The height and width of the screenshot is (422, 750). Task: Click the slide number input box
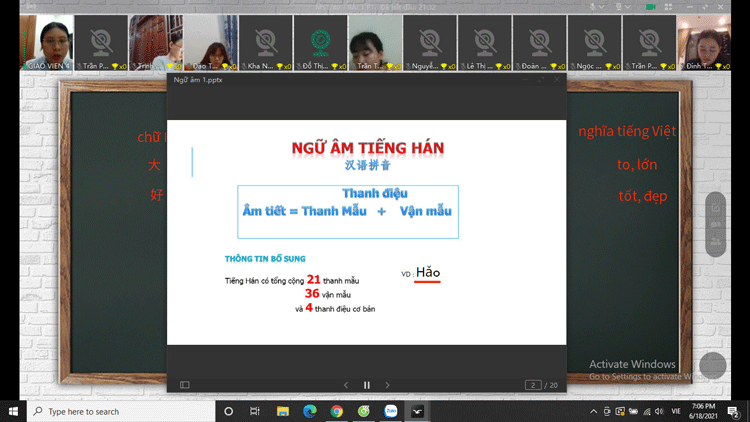click(x=533, y=385)
